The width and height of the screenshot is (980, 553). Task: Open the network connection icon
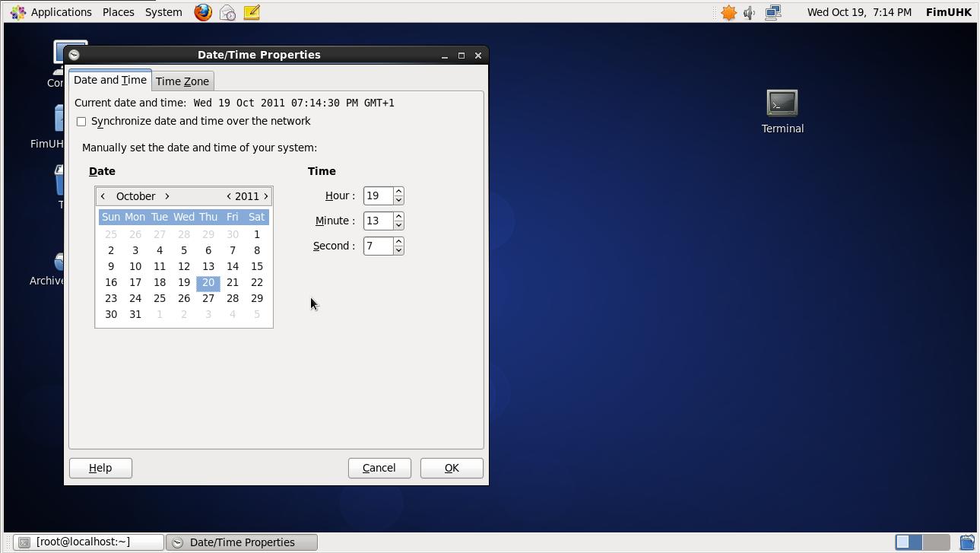tap(773, 12)
